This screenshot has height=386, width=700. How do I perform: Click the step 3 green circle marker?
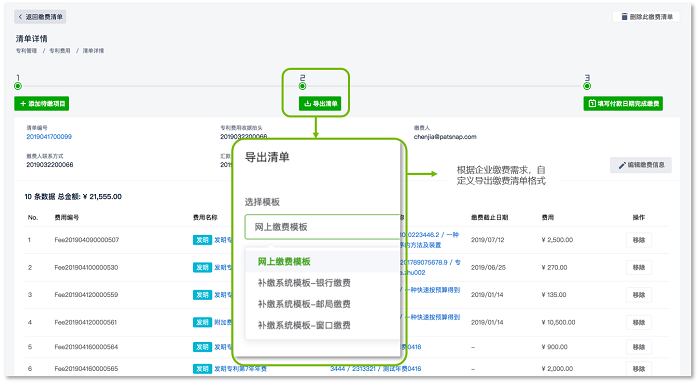click(587, 86)
